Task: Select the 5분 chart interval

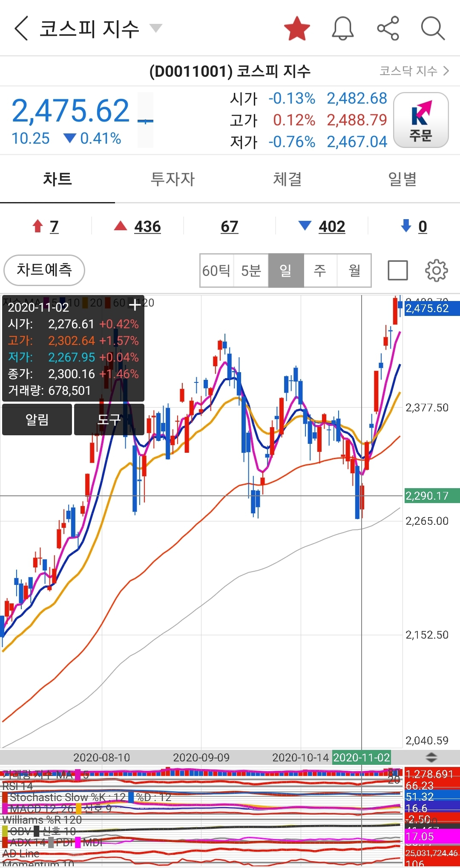Action: (x=251, y=270)
